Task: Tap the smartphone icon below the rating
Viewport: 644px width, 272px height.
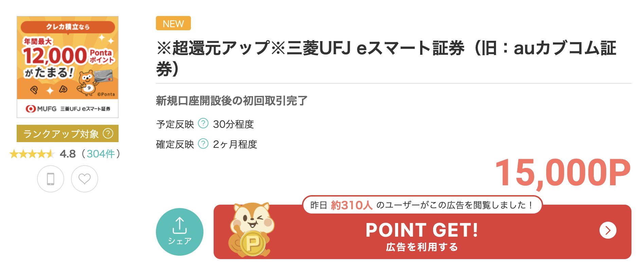Action: (x=51, y=179)
